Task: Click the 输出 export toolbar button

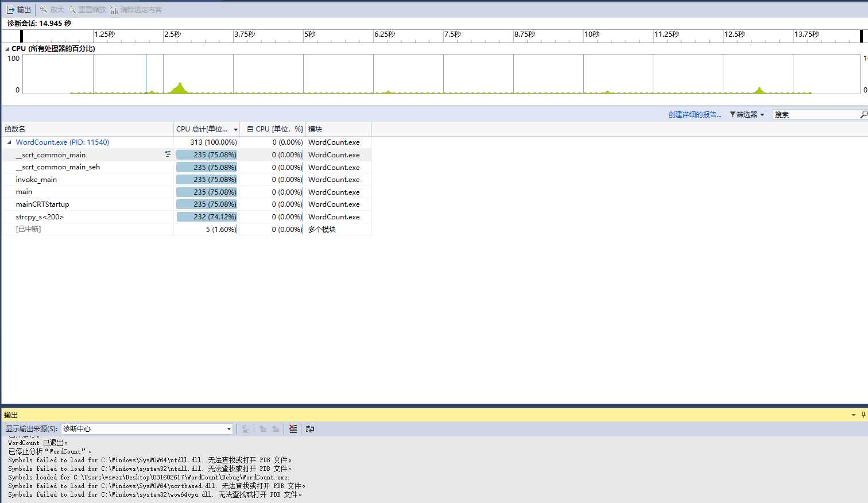Action: pos(18,10)
